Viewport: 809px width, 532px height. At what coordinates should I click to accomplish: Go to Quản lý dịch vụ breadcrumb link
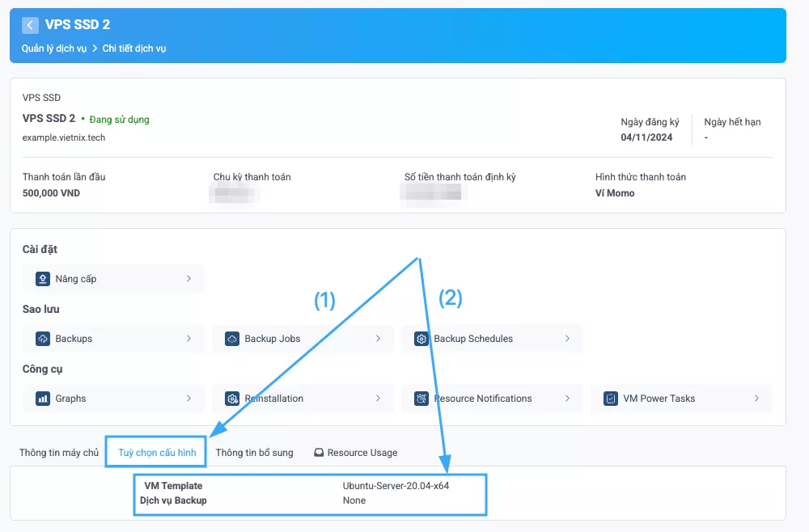(54, 49)
